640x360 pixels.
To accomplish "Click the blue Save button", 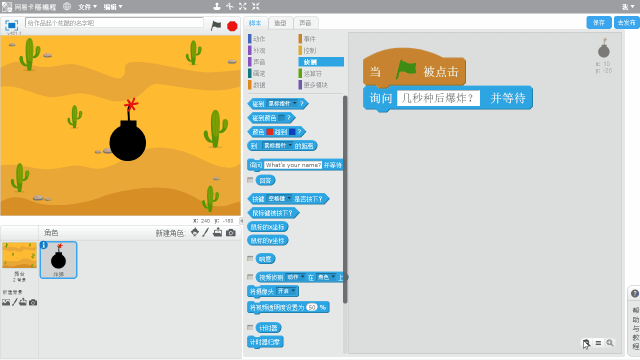I will point(599,23).
